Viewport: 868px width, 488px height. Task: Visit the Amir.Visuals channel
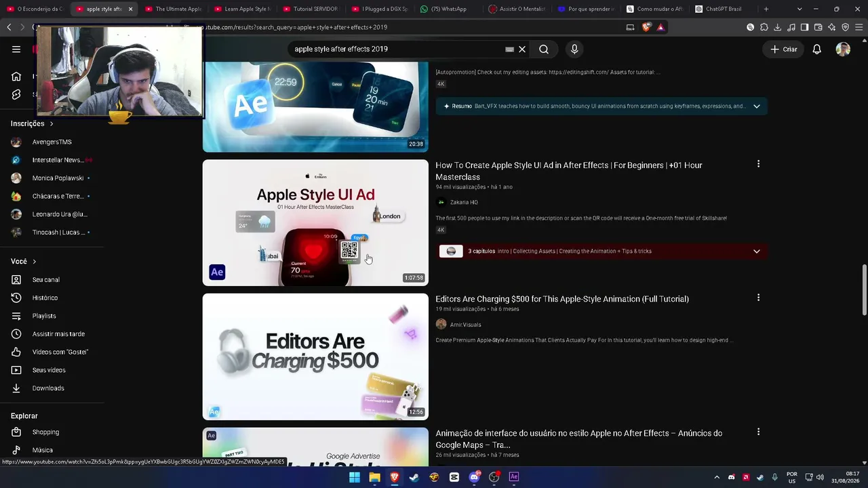(x=465, y=325)
